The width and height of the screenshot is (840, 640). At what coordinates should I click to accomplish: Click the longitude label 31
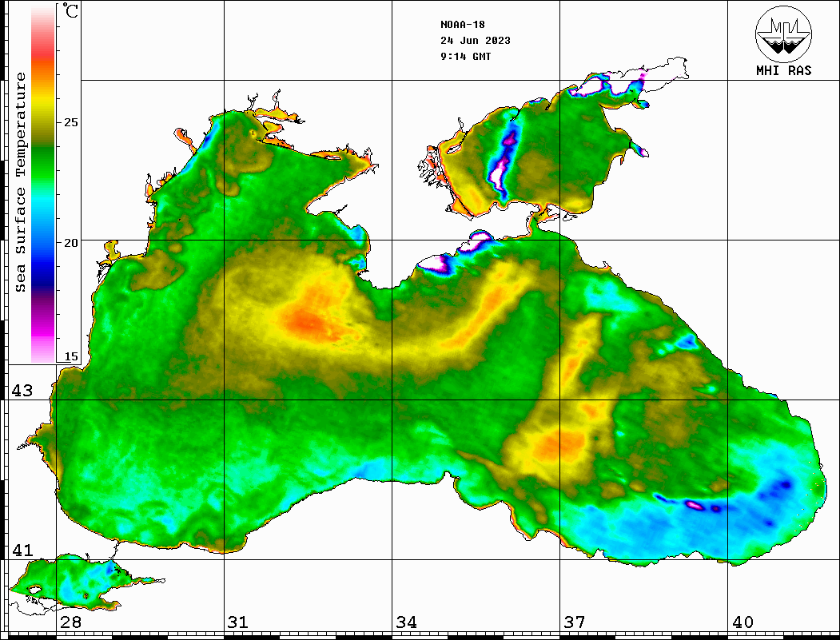pyautogui.click(x=238, y=622)
